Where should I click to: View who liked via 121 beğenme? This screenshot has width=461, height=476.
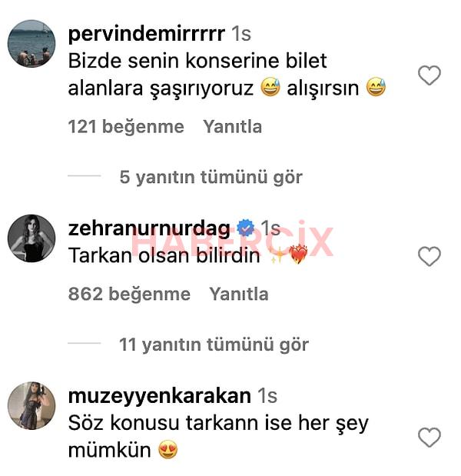click(126, 127)
